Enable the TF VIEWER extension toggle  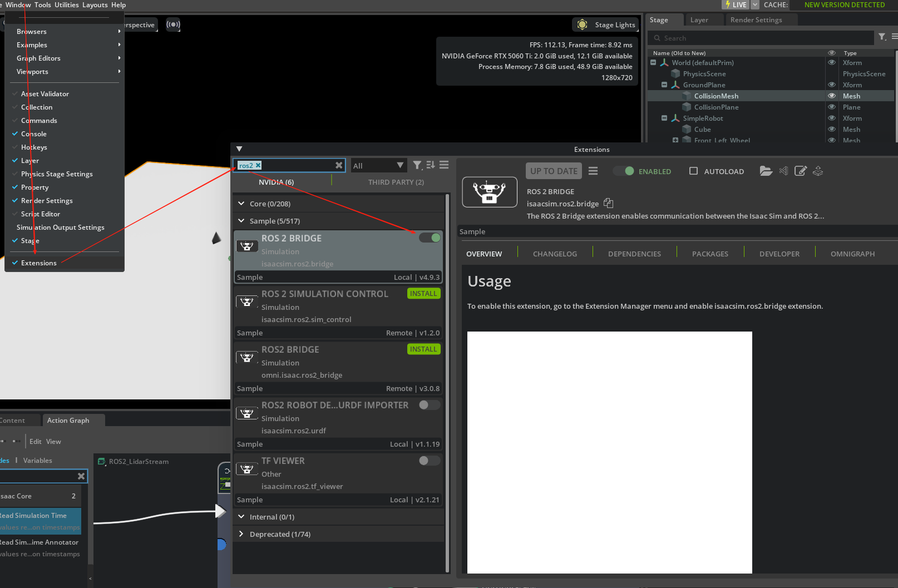[x=430, y=461]
